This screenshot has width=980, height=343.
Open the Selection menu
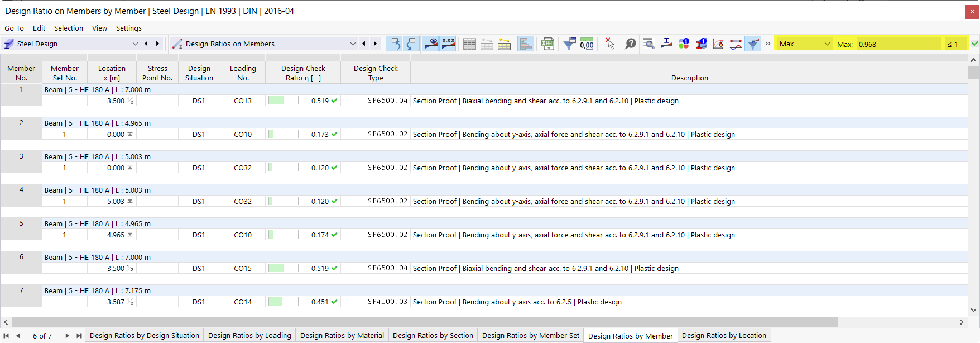point(69,28)
